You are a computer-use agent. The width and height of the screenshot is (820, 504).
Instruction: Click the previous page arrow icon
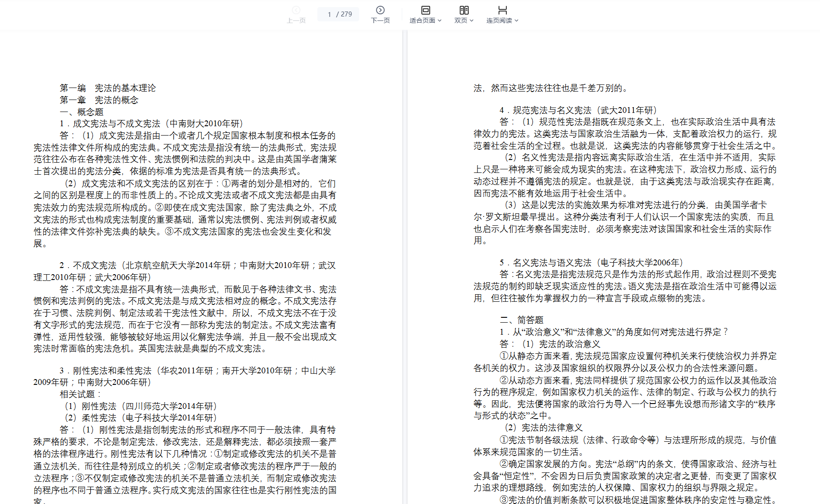click(296, 10)
